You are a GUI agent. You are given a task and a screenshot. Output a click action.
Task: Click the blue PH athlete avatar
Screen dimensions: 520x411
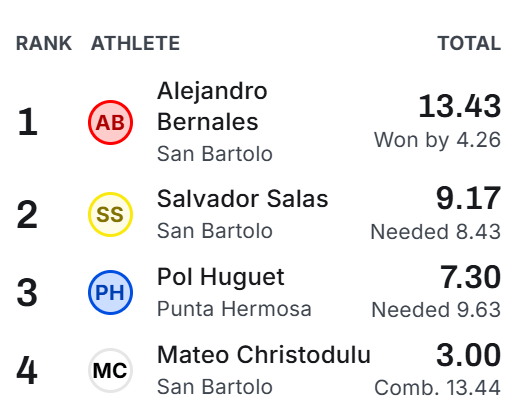tap(110, 292)
